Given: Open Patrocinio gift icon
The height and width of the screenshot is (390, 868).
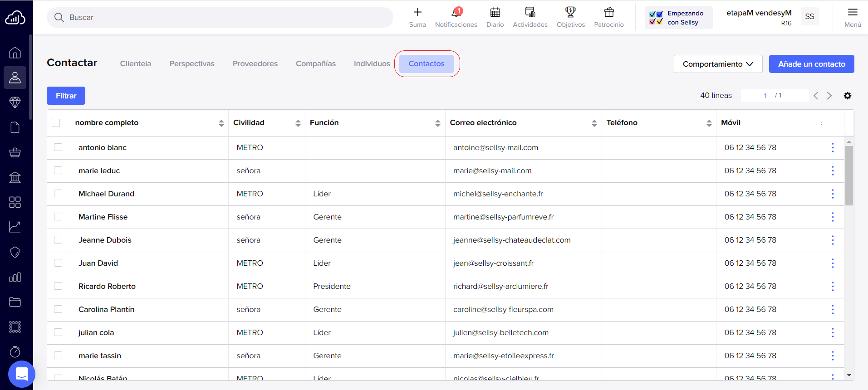Looking at the screenshot, I should point(609,17).
